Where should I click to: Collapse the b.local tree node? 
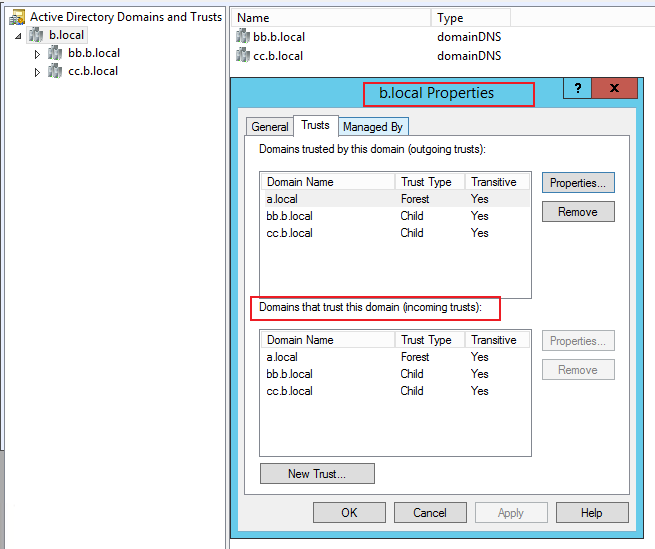(x=18, y=36)
